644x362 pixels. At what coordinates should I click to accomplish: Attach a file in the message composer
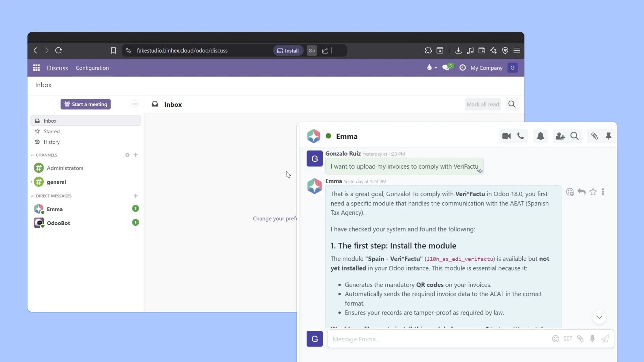pyautogui.click(x=580, y=339)
